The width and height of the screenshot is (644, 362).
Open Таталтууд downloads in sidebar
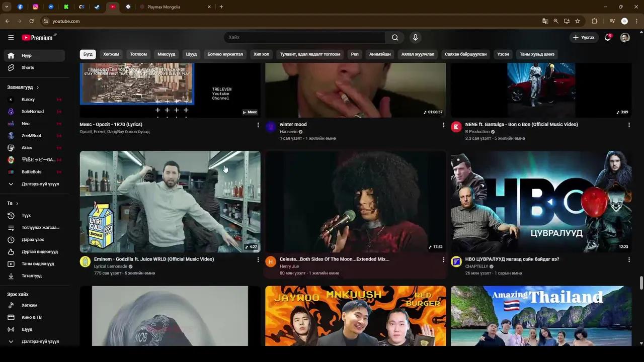34,276
